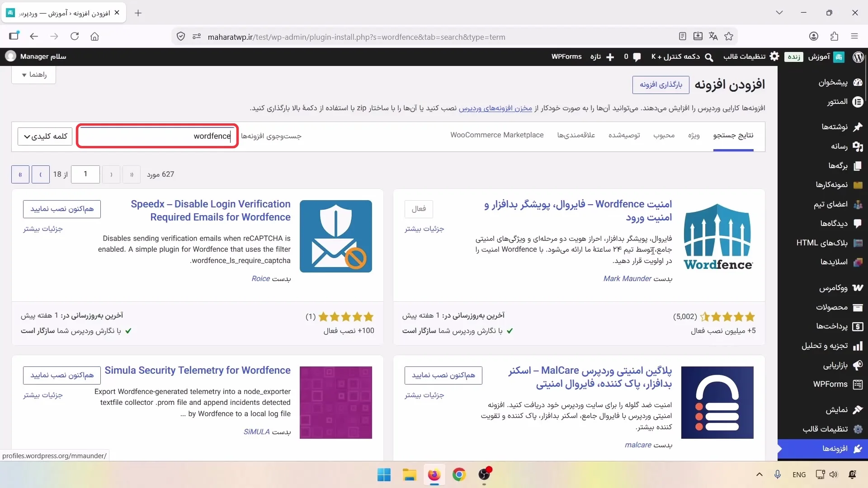Open the WooCommerce (ووکامرس) sidebar icon
Viewport: 868px width, 488px height.
(x=858, y=288)
